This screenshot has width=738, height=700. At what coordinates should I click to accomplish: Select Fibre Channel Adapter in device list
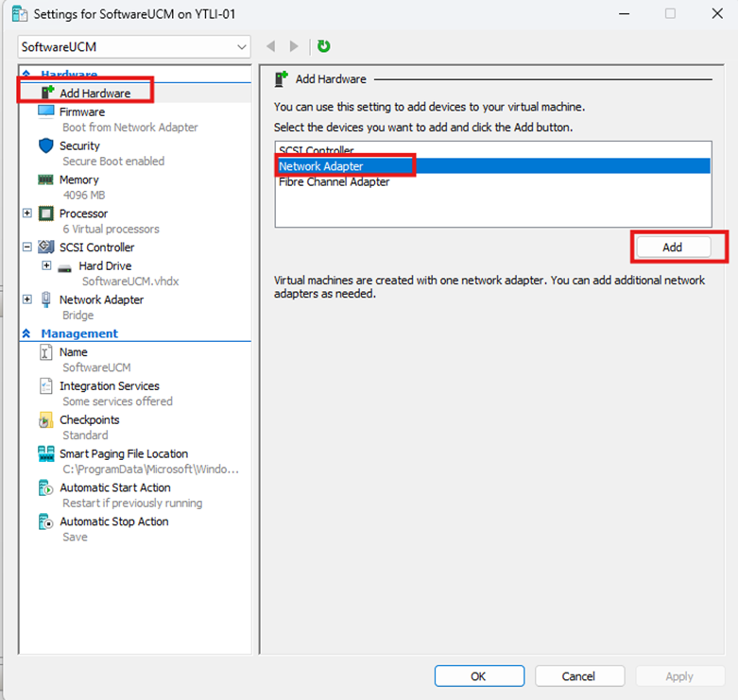tap(492, 181)
